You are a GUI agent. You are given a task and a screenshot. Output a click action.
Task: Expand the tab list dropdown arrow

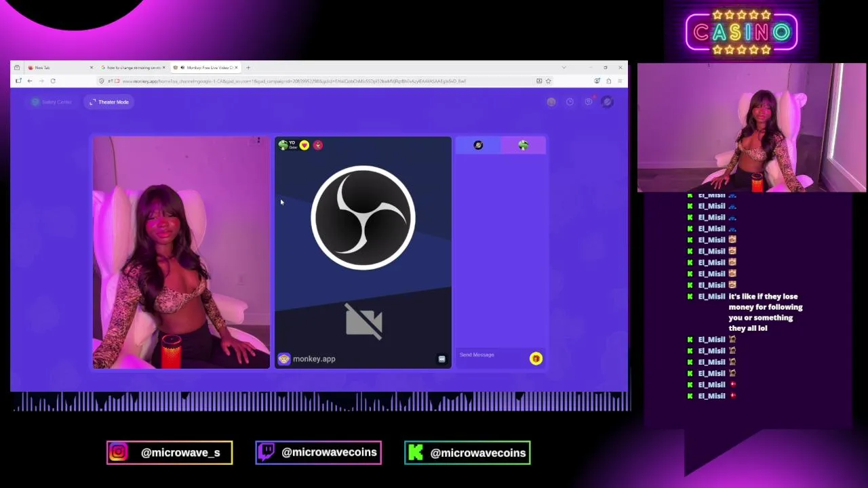coord(564,68)
